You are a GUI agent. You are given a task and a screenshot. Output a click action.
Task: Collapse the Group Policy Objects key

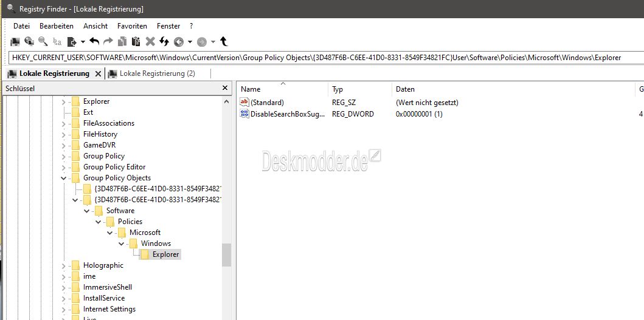63,178
